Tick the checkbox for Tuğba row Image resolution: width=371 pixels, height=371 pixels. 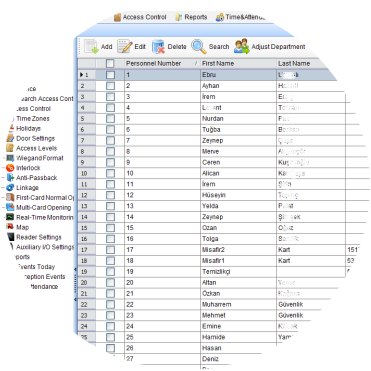pos(110,130)
